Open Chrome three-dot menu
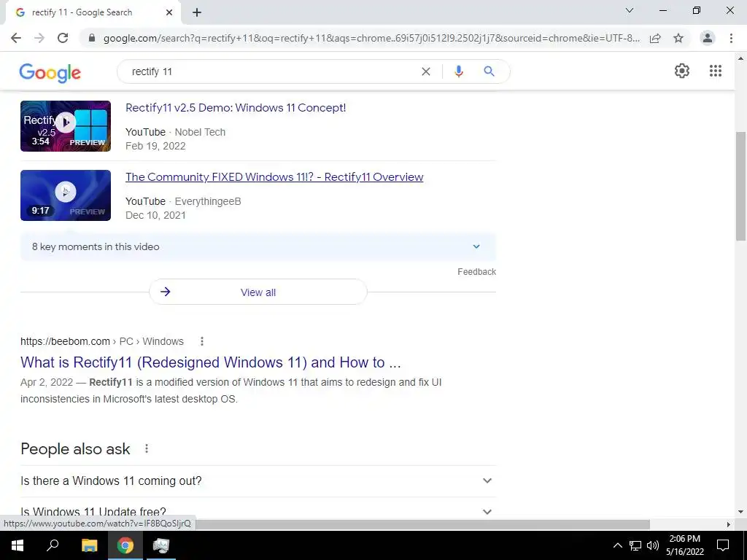 (x=731, y=38)
